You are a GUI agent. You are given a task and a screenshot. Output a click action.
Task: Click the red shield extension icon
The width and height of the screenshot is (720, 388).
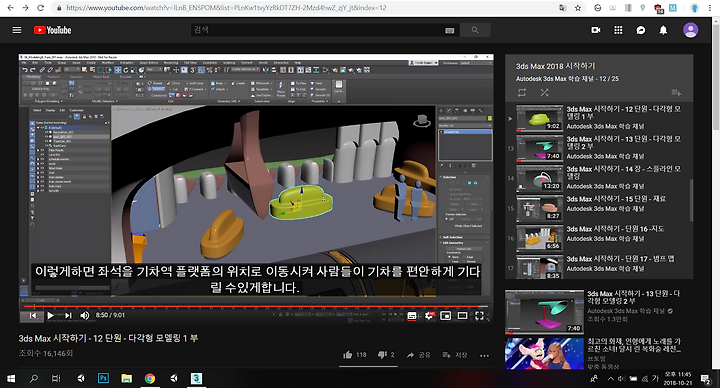pyautogui.click(x=658, y=8)
